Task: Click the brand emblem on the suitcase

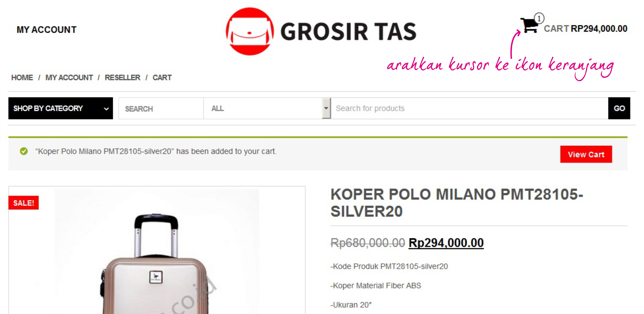Action: (x=156, y=277)
